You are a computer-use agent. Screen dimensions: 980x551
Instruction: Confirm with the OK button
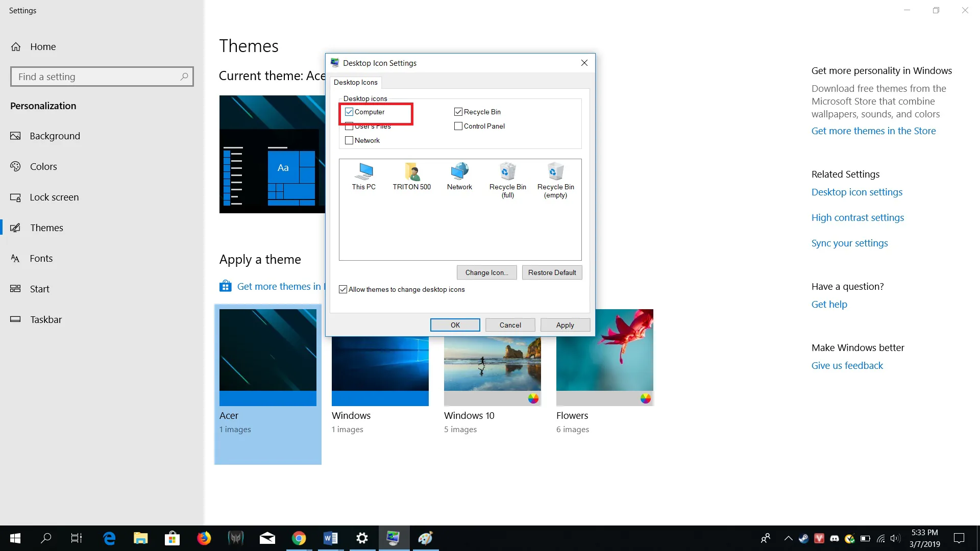tap(455, 325)
